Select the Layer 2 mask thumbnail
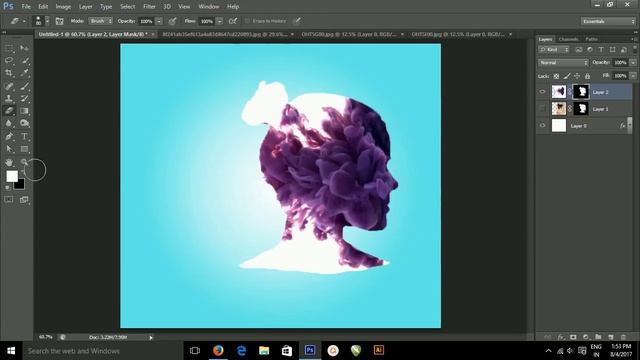This screenshot has width=640, height=360. 581,92
